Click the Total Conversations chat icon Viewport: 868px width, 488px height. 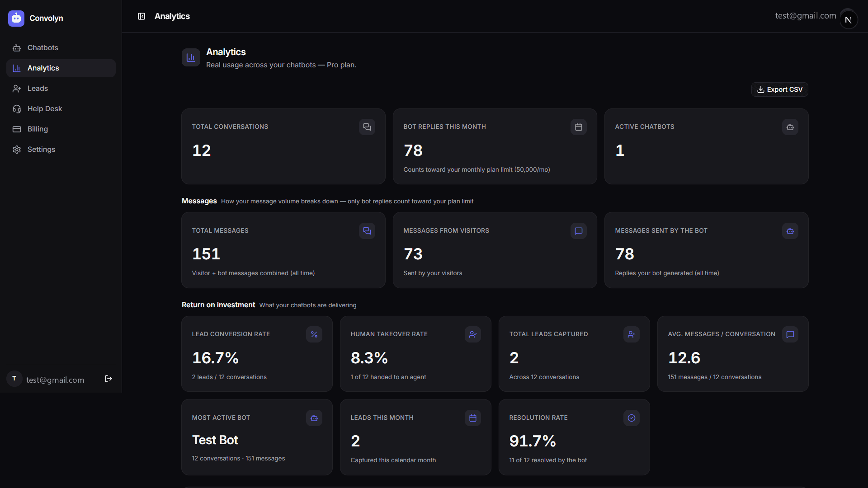coord(367,127)
